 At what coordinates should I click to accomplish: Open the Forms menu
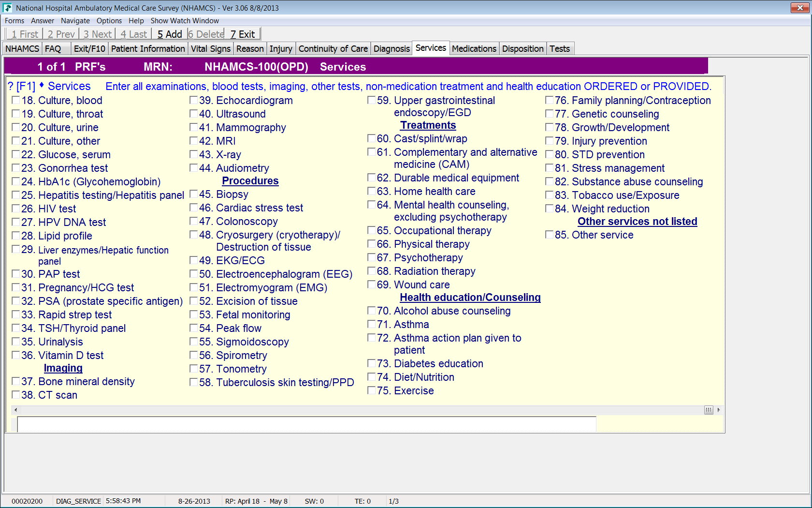(14, 21)
